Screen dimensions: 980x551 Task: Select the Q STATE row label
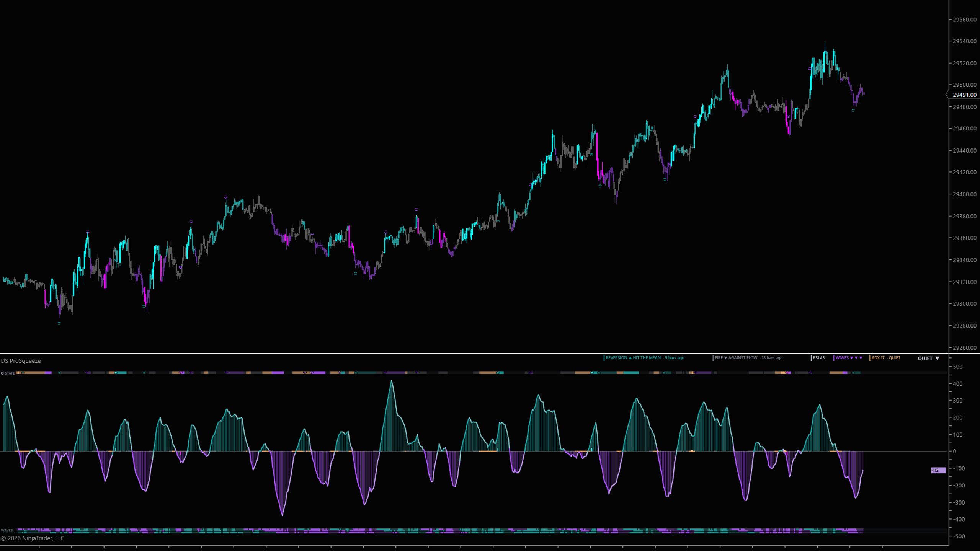(8, 373)
